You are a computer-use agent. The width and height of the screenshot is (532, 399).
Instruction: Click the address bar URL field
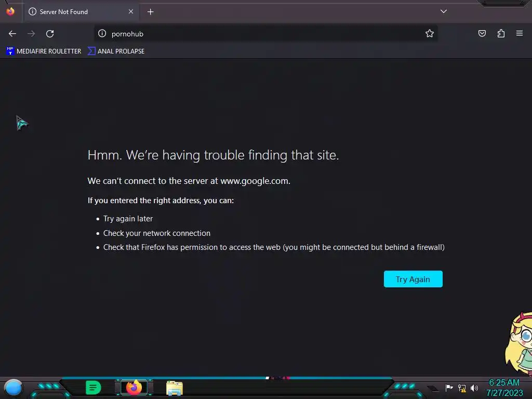tap(264, 34)
